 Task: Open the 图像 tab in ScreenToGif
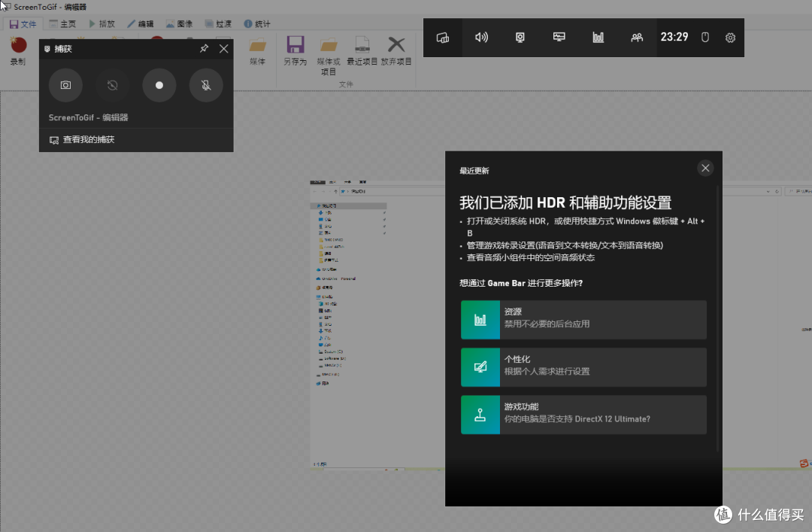(x=179, y=24)
